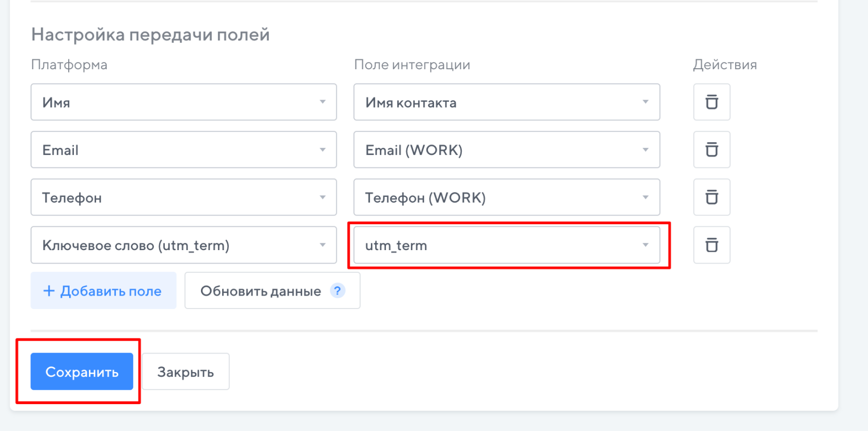Open the platform dropdown showing Имя

[183, 102]
